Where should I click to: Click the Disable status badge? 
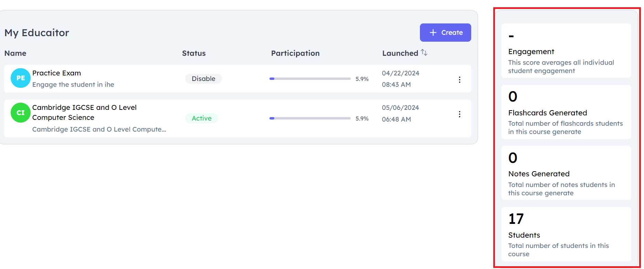(203, 79)
